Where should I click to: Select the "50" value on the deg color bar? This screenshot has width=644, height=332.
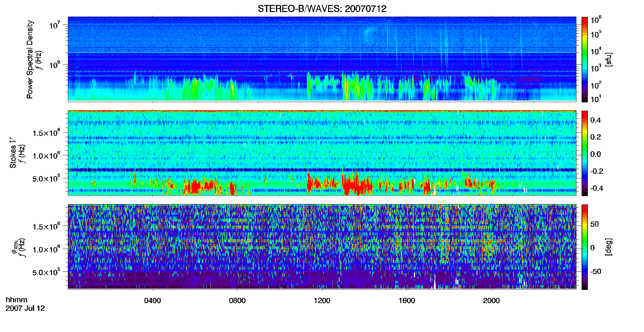point(595,224)
